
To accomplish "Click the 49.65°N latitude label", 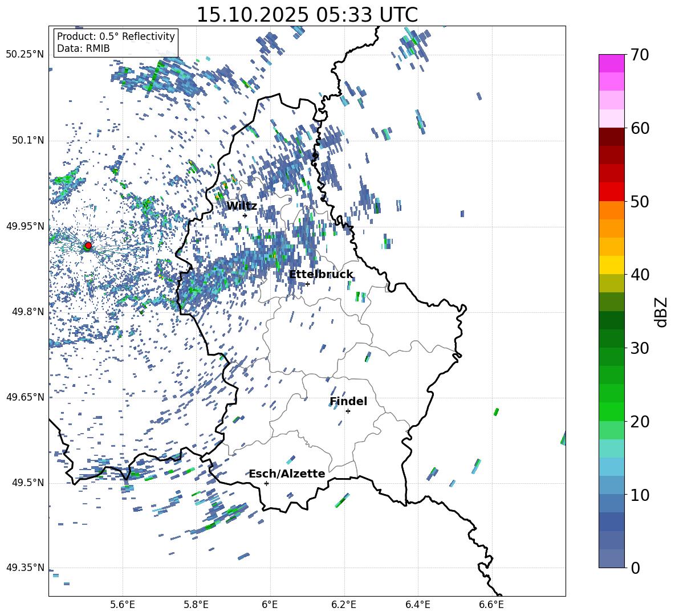I will pos(25,397).
